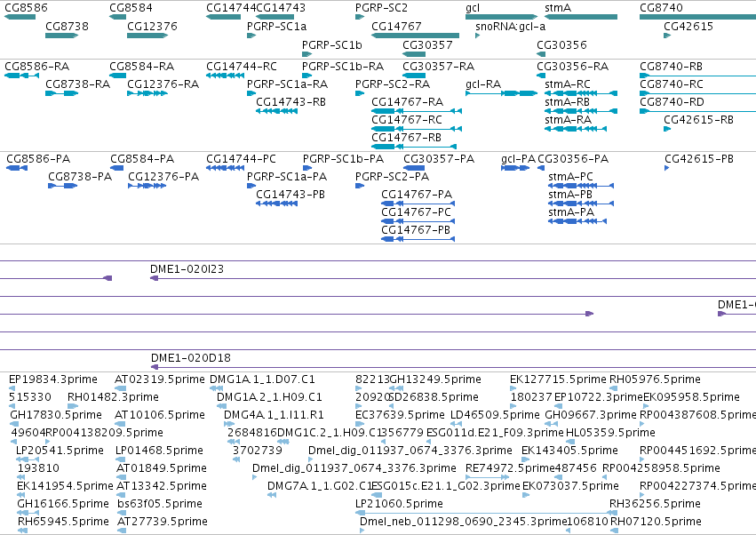Click the teal stmA gene arrow
The image size is (756, 535).
point(581,17)
